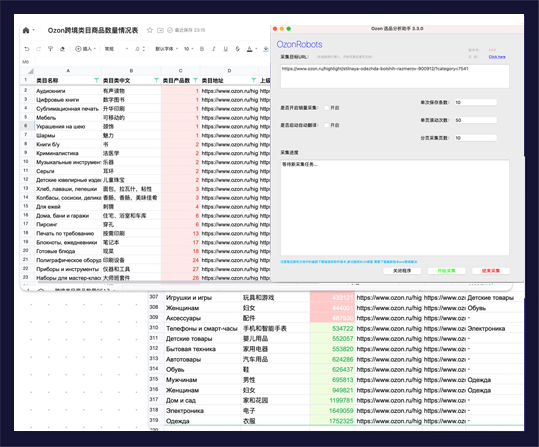Redo the last spreadsheet action
Image resolution: width=539 pixels, height=447 pixels.
pos(38,49)
